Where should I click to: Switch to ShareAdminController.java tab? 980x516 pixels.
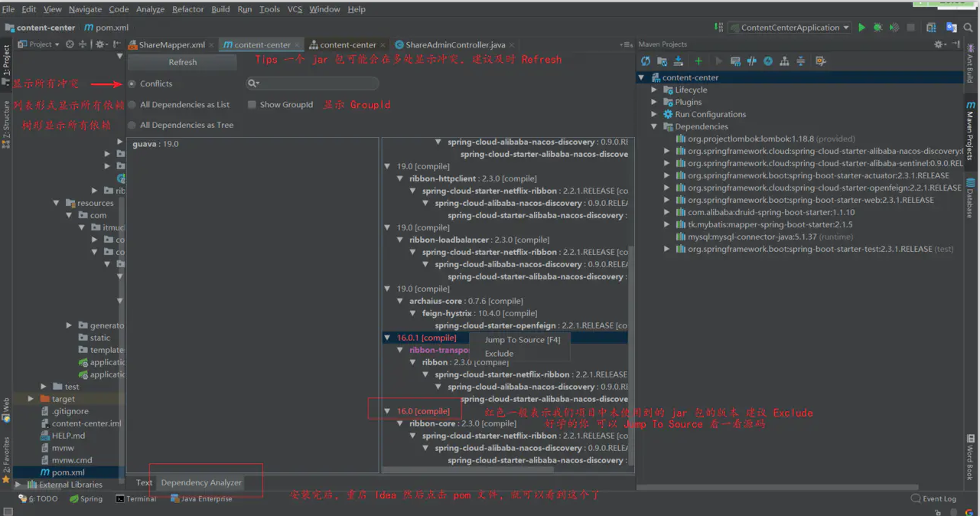455,45
